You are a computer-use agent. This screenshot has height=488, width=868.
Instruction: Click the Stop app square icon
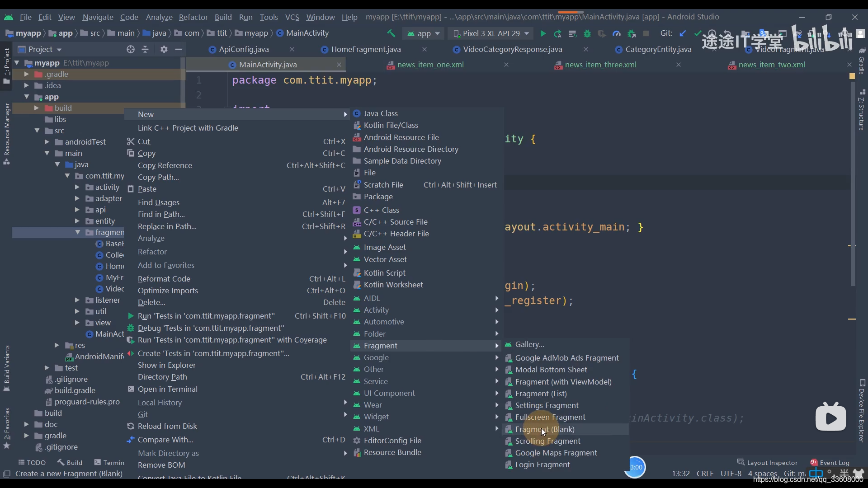pyautogui.click(x=646, y=33)
